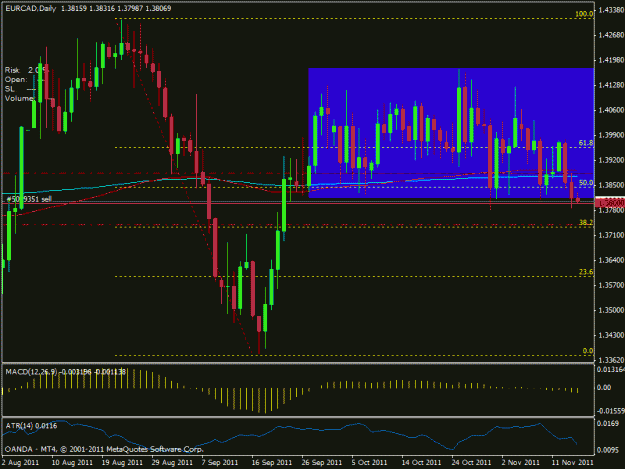Click the 19 Aug 2011 date label
Viewport: 625px width, 469px height.
tap(122, 463)
